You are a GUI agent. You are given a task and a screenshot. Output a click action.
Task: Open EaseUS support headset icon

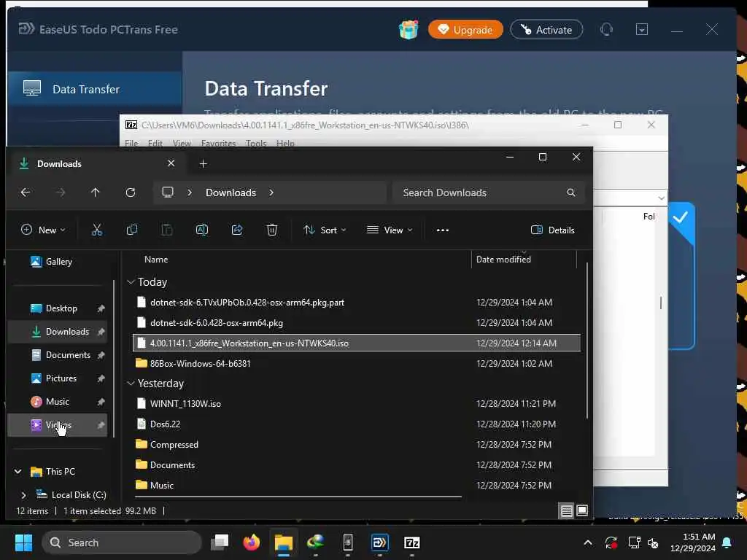[x=606, y=29]
